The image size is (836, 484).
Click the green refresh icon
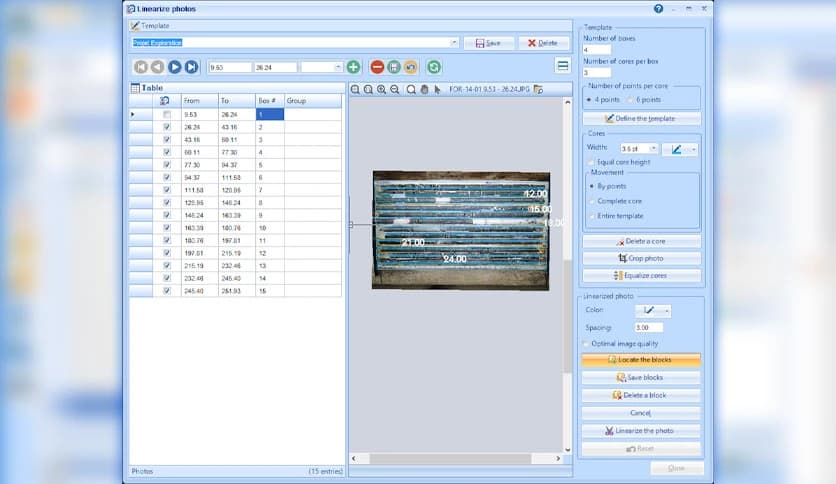(x=433, y=67)
